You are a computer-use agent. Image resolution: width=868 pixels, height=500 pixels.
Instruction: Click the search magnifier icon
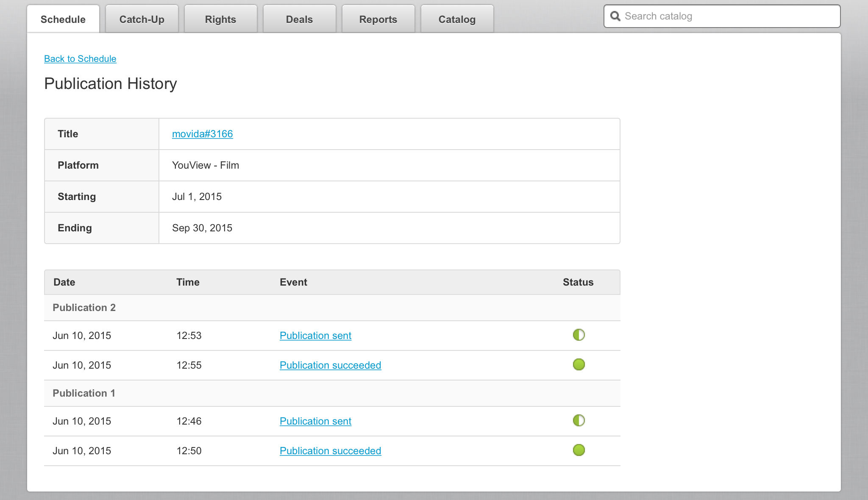[615, 16]
